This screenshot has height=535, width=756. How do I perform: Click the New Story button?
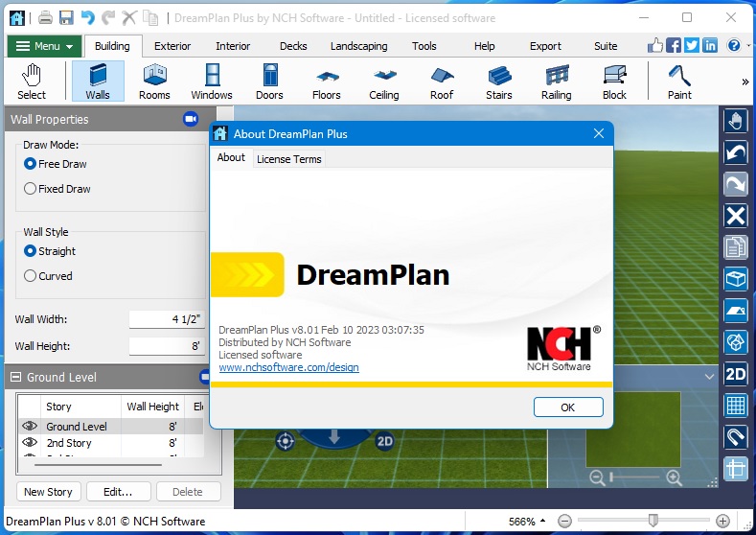(48, 492)
